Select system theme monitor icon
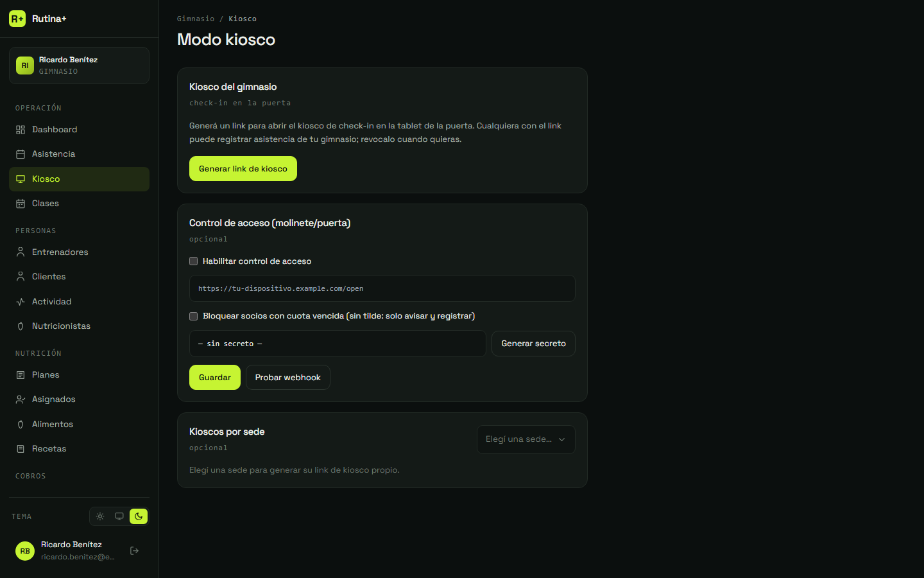The width and height of the screenshot is (924, 578). (119, 516)
